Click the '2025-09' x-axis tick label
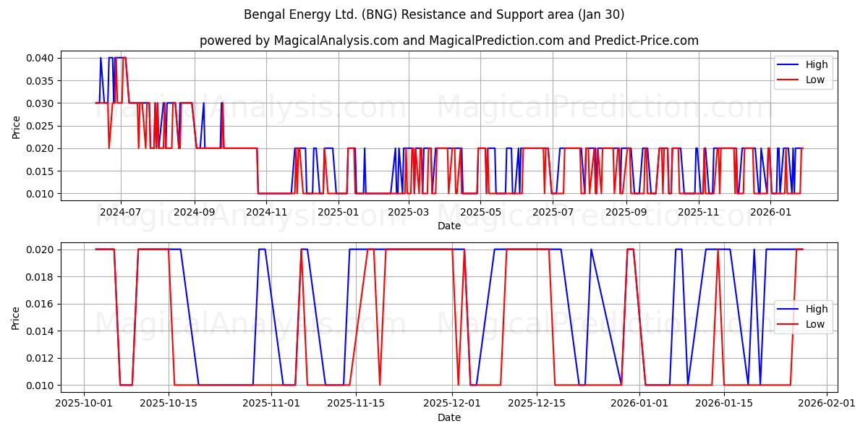868x434 pixels. [x=626, y=212]
